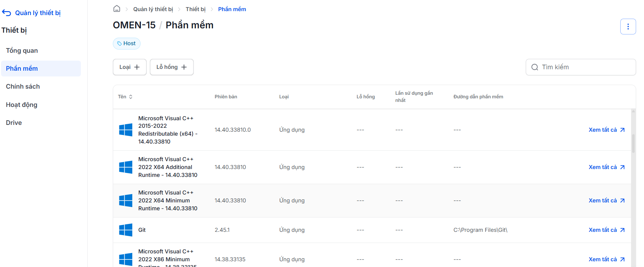Select Phần mềm in sidebar
This screenshot has height=267, width=644.
(x=41, y=69)
